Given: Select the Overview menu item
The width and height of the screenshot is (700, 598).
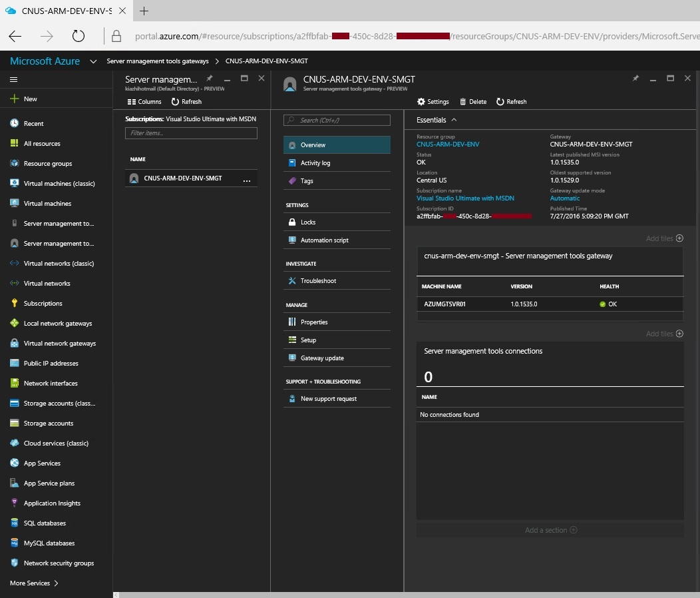Looking at the screenshot, I should 337,145.
